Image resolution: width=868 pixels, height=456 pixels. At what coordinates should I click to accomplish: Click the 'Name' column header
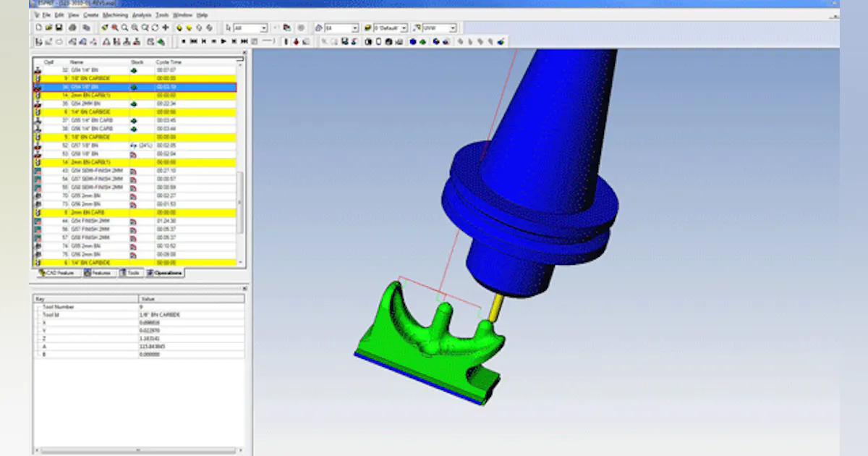(77, 62)
